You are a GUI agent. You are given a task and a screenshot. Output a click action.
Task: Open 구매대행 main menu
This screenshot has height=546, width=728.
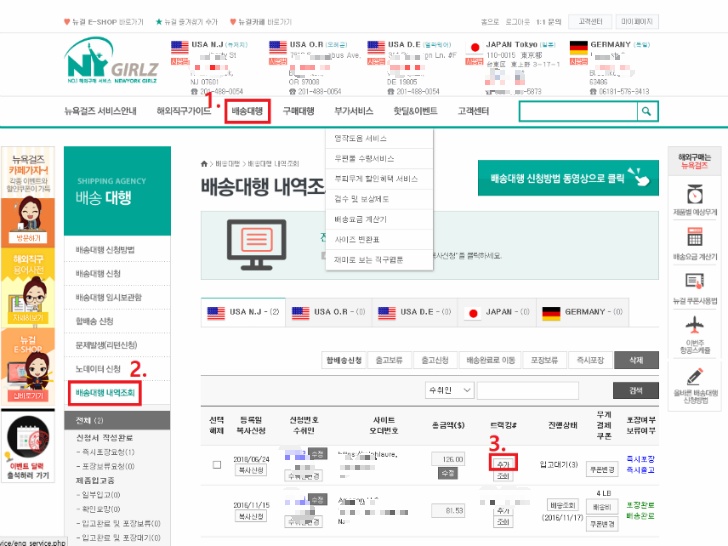[299, 111]
